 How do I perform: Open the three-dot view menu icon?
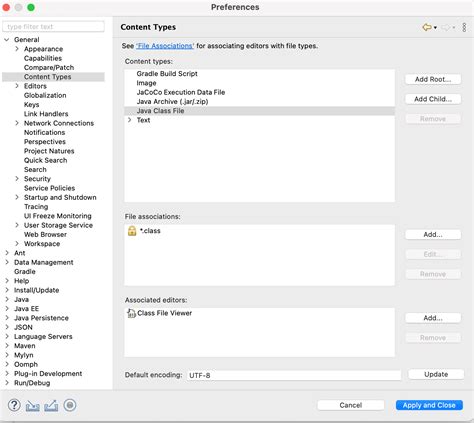tap(464, 27)
